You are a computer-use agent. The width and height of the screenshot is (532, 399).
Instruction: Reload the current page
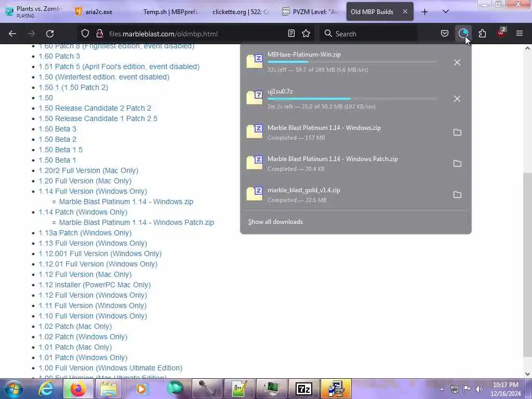point(50,34)
